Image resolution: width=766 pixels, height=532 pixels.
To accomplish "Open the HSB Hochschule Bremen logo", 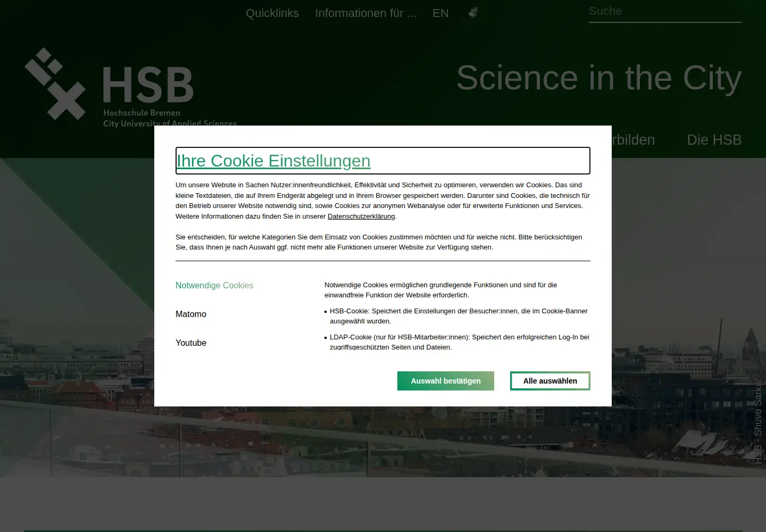I will [x=130, y=88].
